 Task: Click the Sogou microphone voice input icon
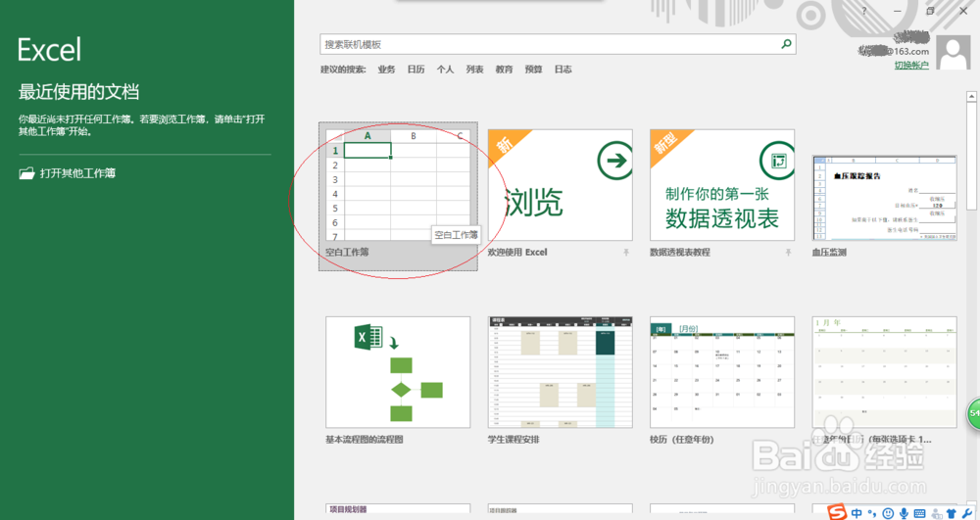[x=904, y=513]
